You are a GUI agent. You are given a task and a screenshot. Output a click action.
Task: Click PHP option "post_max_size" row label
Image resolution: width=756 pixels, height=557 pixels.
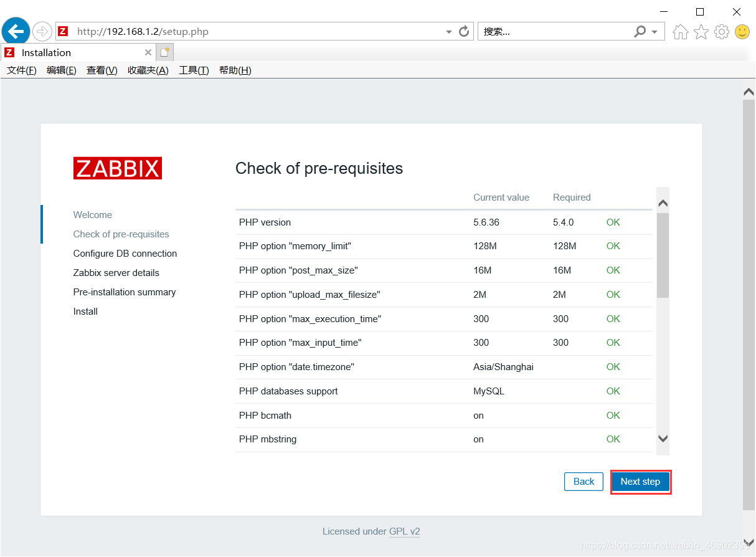coord(298,270)
